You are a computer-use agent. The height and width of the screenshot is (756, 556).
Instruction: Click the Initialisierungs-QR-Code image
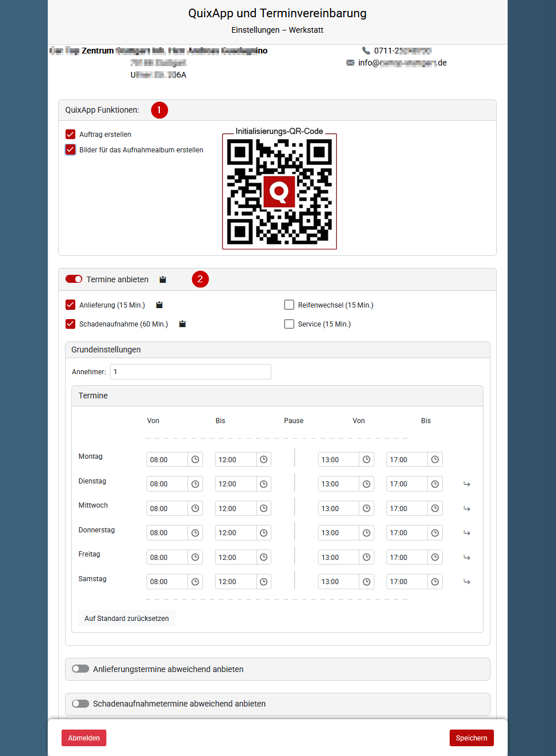[279, 191]
